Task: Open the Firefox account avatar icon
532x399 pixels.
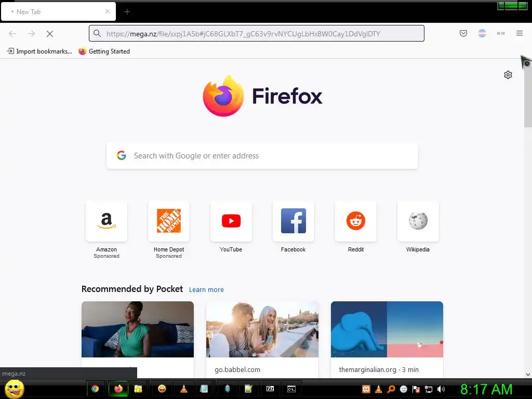Action: pyautogui.click(x=482, y=33)
